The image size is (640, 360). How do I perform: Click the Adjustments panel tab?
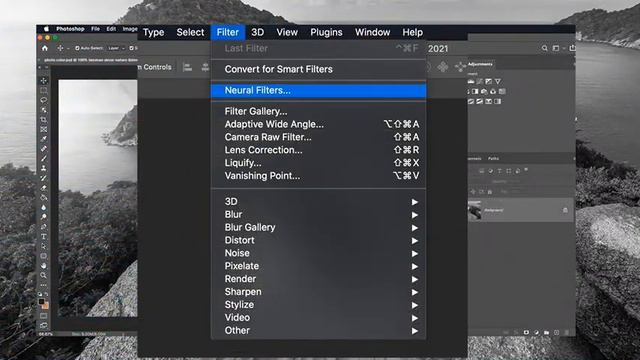[x=480, y=64]
